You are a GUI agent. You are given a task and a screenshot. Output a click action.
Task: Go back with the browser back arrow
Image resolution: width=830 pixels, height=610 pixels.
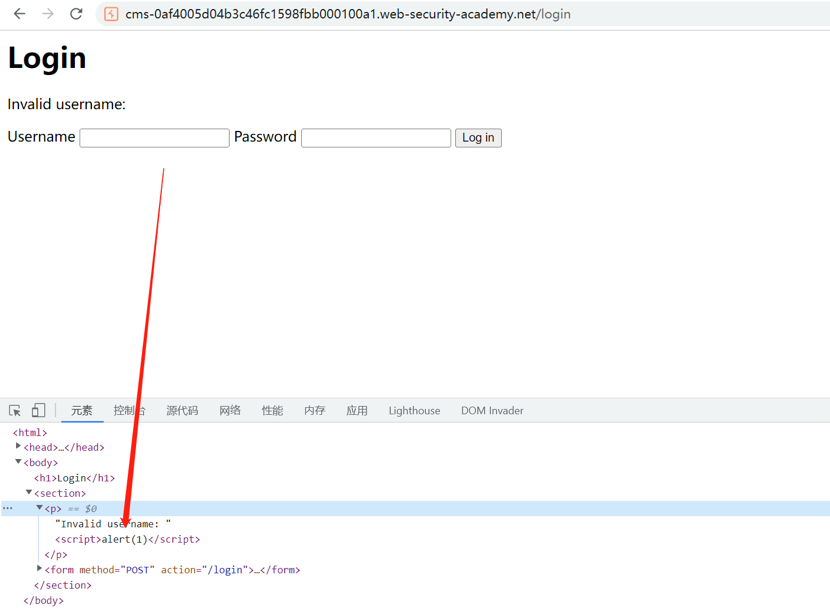20,14
